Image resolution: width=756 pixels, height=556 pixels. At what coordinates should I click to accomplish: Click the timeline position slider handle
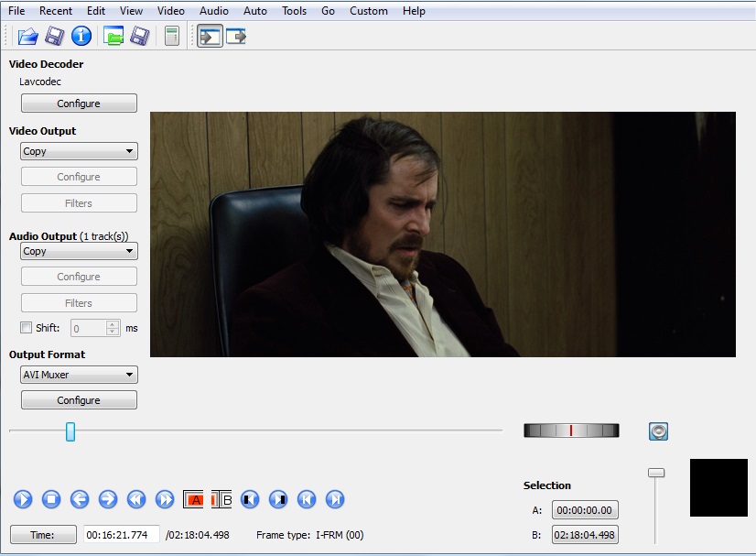[70, 431]
